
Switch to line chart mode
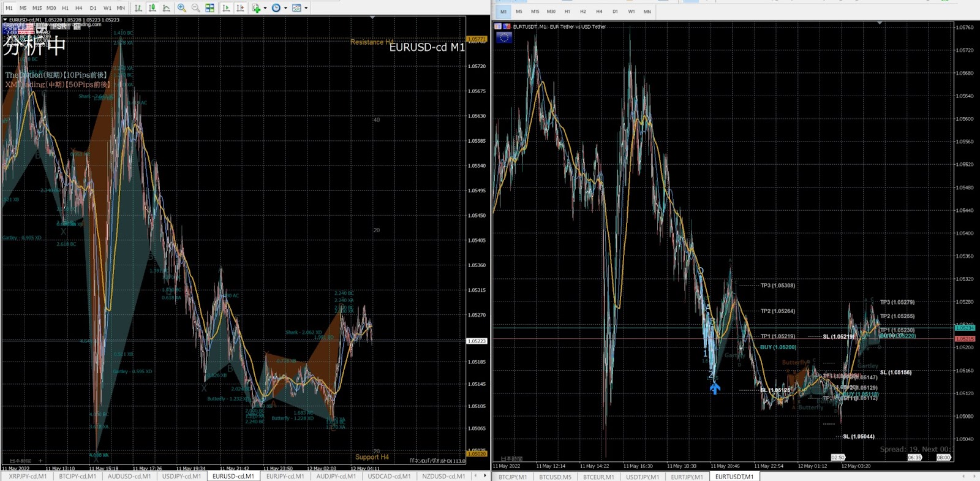[166, 8]
